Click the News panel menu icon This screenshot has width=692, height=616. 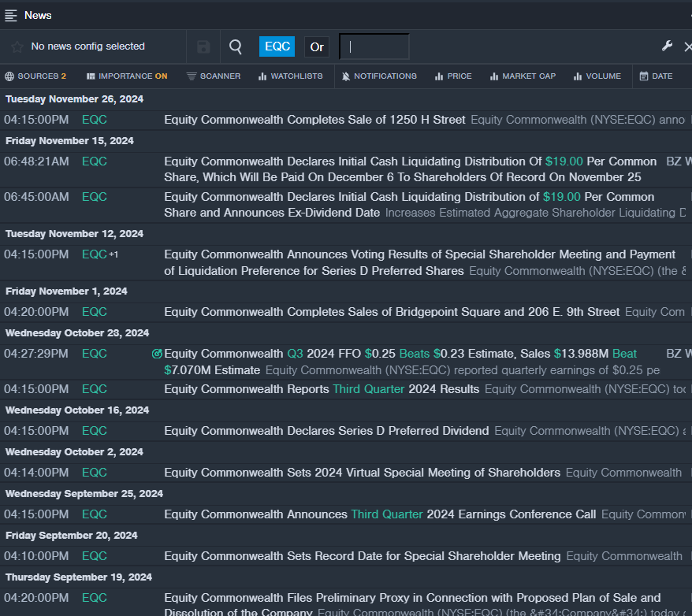pos(11,15)
